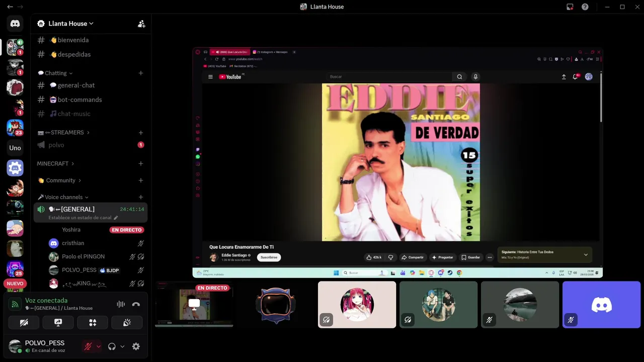
Task: Click Suscribirse button in streamed YouTube
Action: pyautogui.click(x=269, y=257)
